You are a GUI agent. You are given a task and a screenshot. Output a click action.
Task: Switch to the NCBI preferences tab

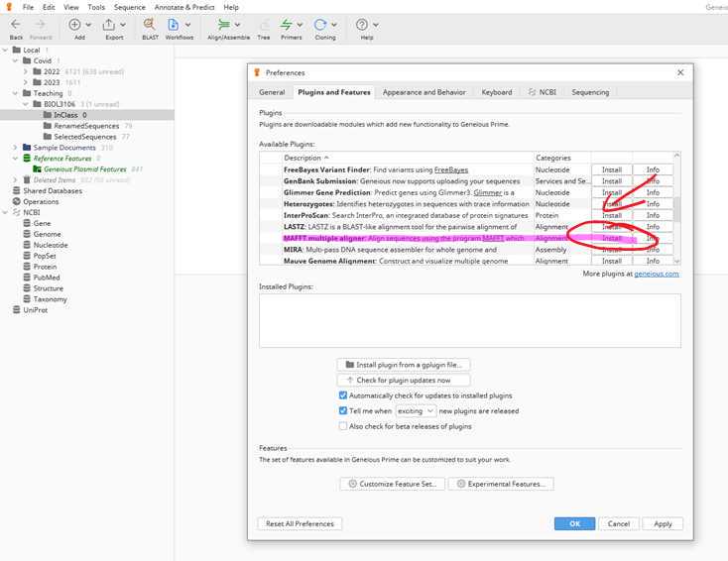click(543, 92)
